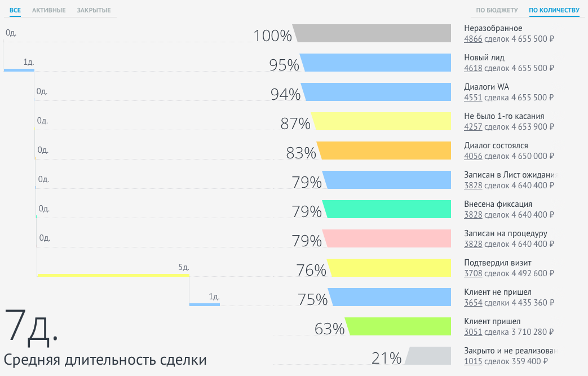
Task: Open the ЗАКРЫТЫЕ tab
Action: click(94, 10)
